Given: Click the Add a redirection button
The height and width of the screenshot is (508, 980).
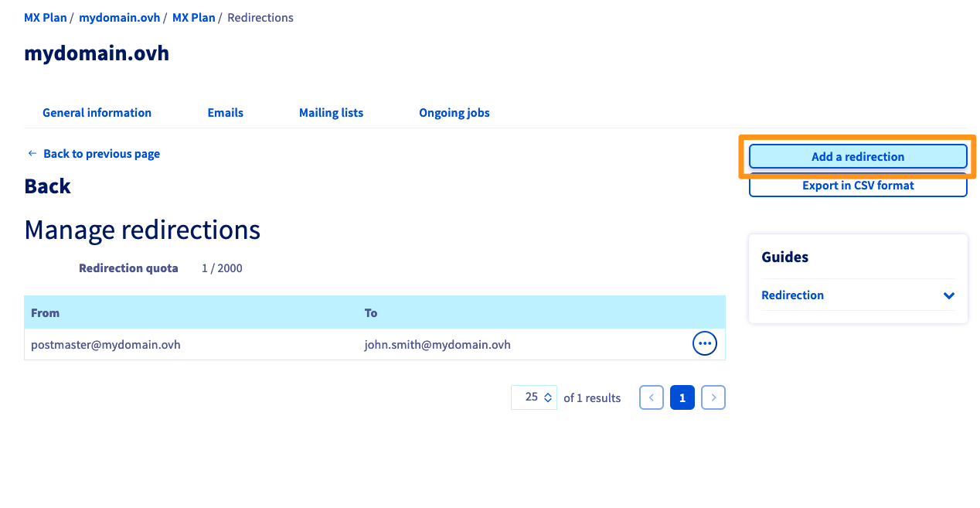Looking at the screenshot, I should click(857, 156).
